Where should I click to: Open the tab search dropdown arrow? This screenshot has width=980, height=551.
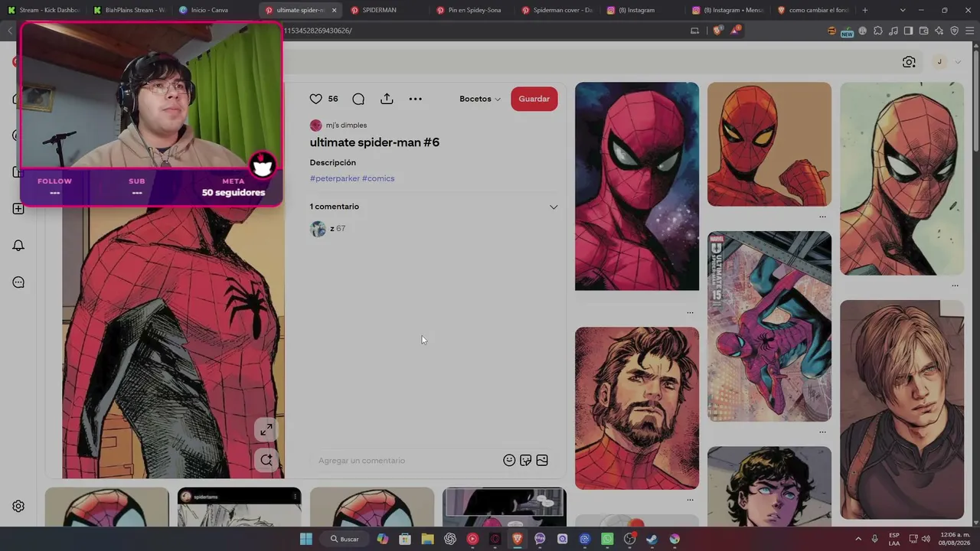pyautogui.click(x=903, y=10)
